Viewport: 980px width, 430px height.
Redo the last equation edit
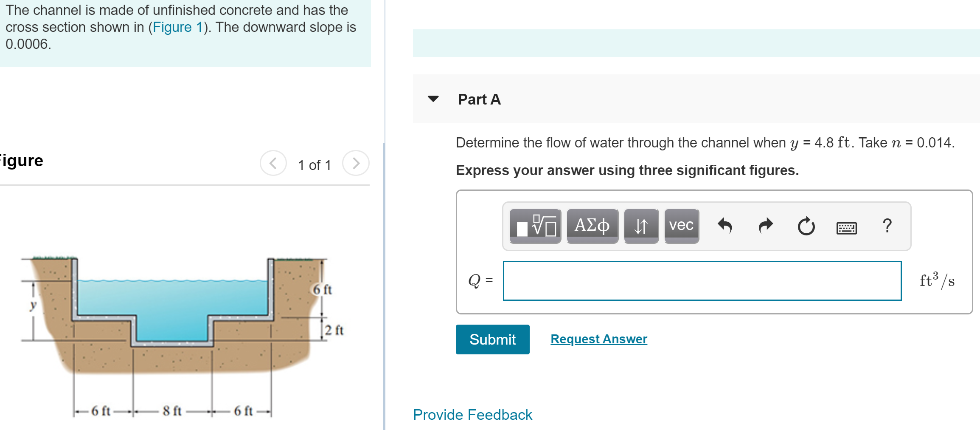765,226
